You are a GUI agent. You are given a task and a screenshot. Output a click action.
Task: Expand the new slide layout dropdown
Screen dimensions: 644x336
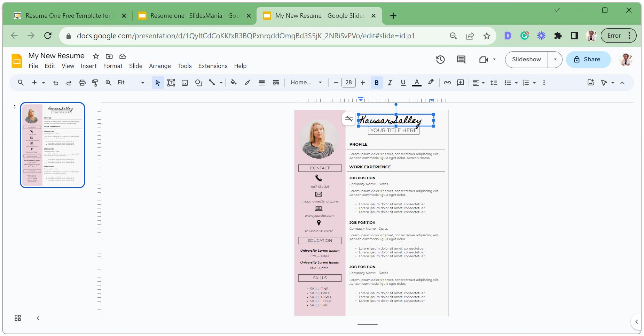coord(44,83)
